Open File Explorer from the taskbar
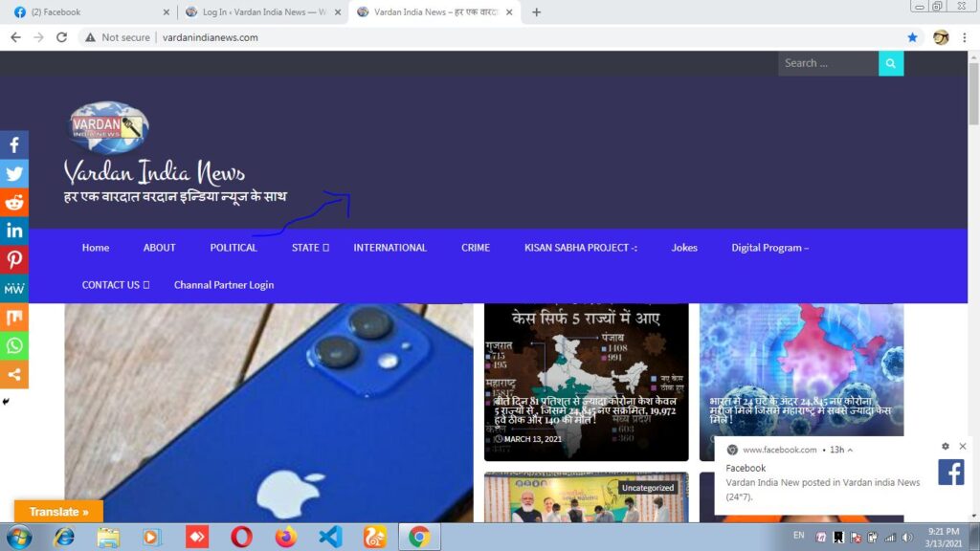The height and width of the screenshot is (551, 980). pos(108,538)
